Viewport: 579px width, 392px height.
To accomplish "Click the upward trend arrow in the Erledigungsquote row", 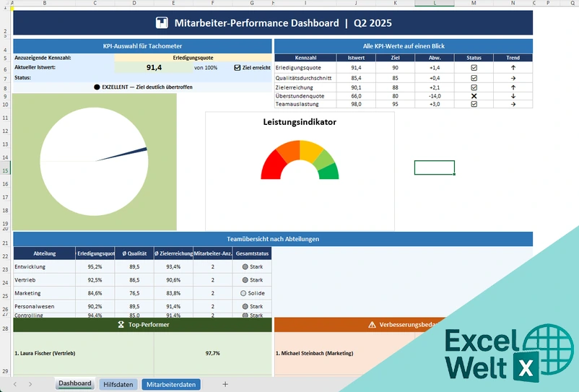I will (513, 68).
